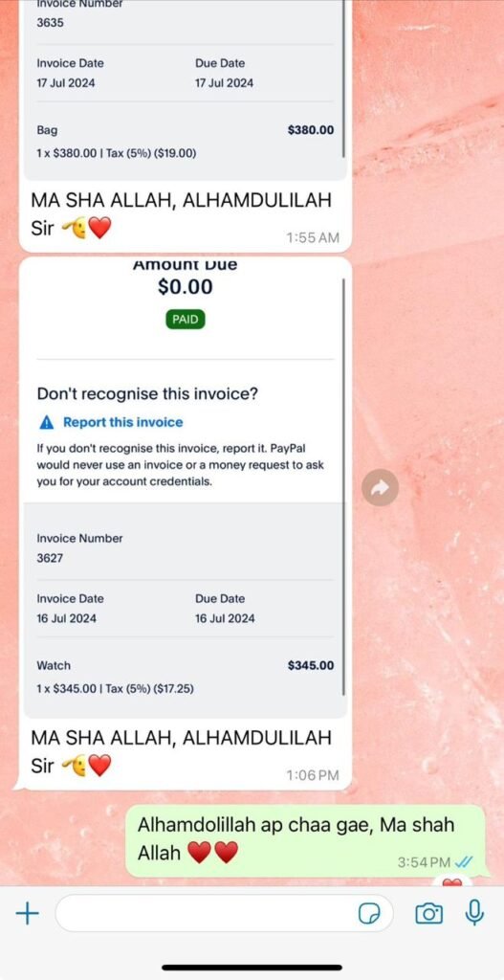Tap the microphone voice message icon

tap(474, 913)
